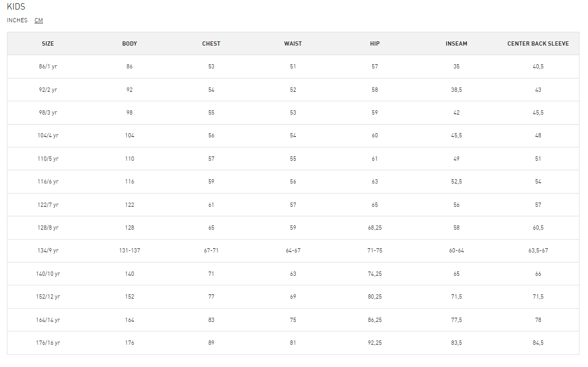Viewport: 588px width, 367px height.
Task: Click the INSEAM column header
Action: click(x=457, y=43)
